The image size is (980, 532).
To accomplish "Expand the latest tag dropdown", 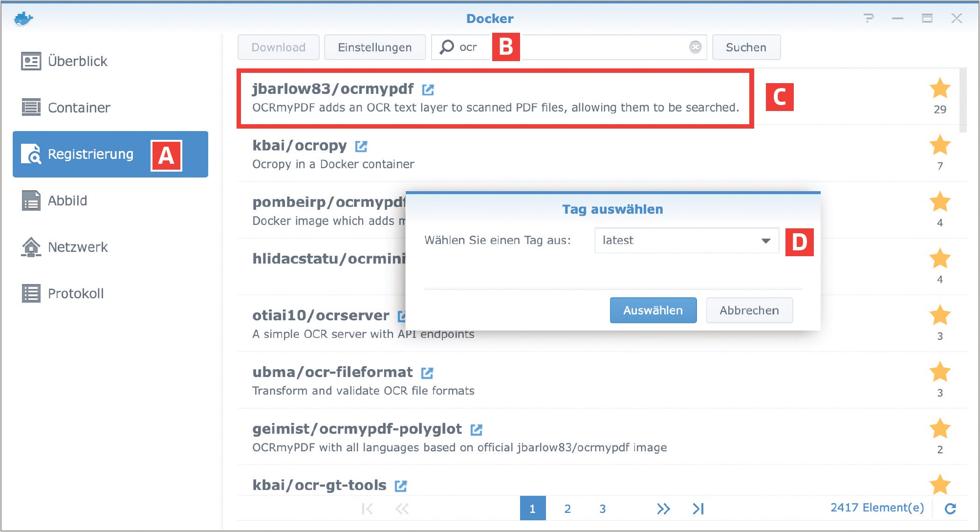I will pyautogui.click(x=686, y=240).
